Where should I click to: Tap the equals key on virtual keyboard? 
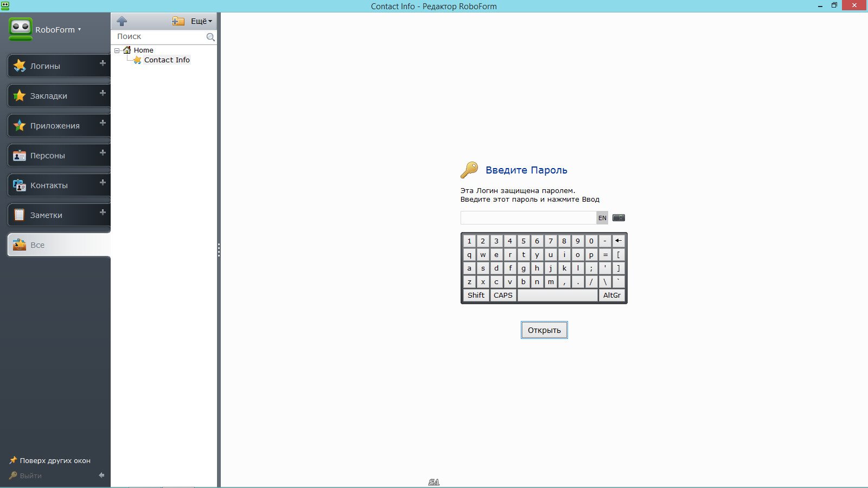point(605,254)
